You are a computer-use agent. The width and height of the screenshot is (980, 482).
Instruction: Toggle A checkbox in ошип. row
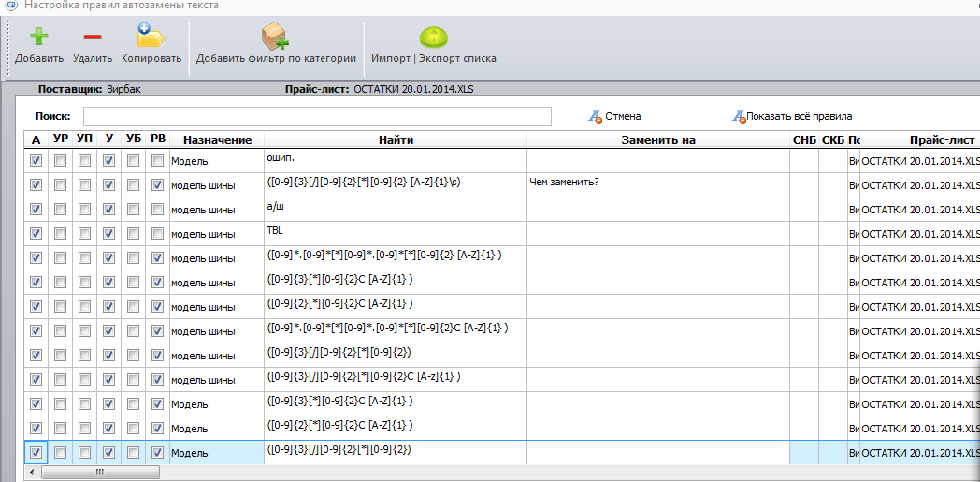tap(36, 161)
